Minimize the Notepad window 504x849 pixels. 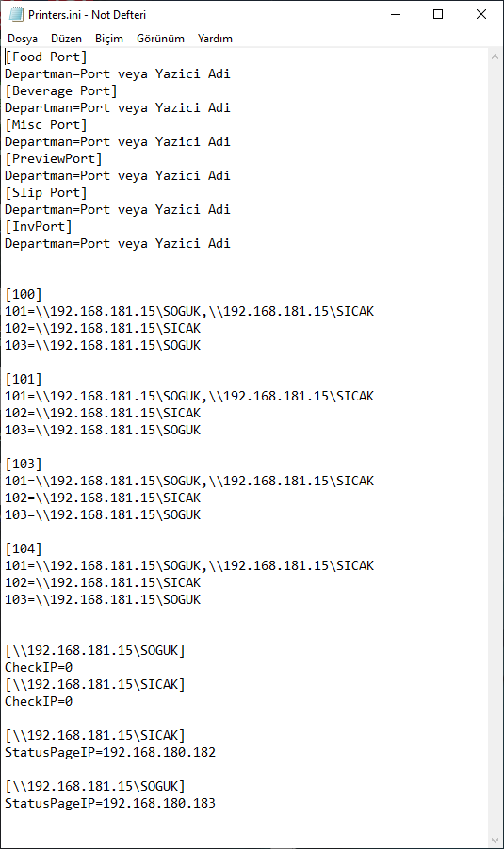(396, 15)
